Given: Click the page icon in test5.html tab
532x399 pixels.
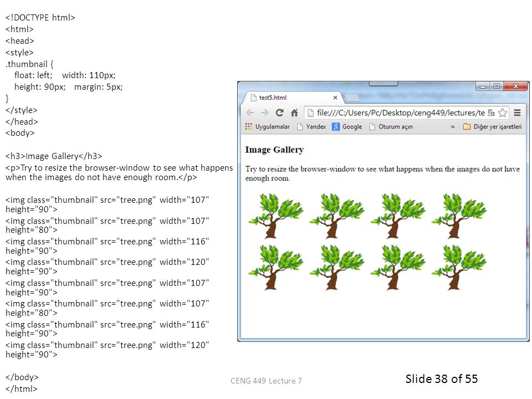Looking at the screenshot, I should click(x=253, y=98).
